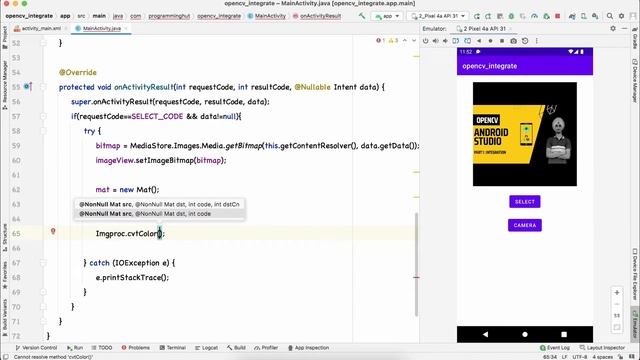This screenshot has width=640, height=360.
Task: Click emulator toolbar Home circle icon
Action: tap(490, 41)
